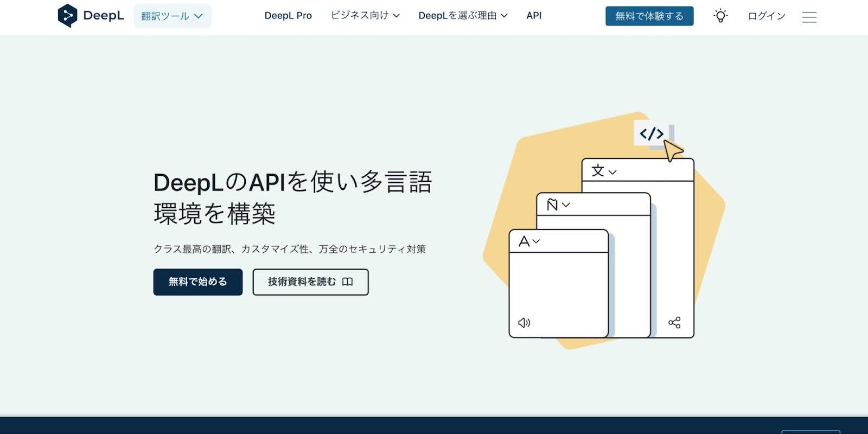The image size is (868, 434).
Task: Expand the 翻訳ツール dropdown
Action: tap(172, 16)
